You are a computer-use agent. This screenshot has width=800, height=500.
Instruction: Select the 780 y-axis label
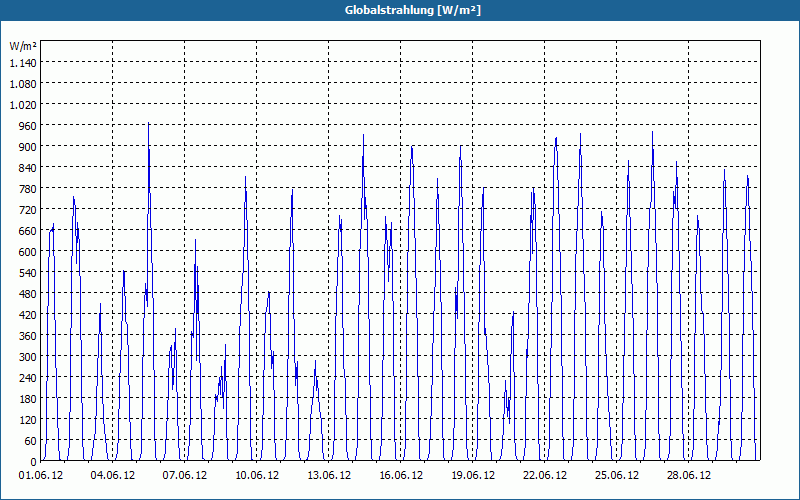click(28, 189)
